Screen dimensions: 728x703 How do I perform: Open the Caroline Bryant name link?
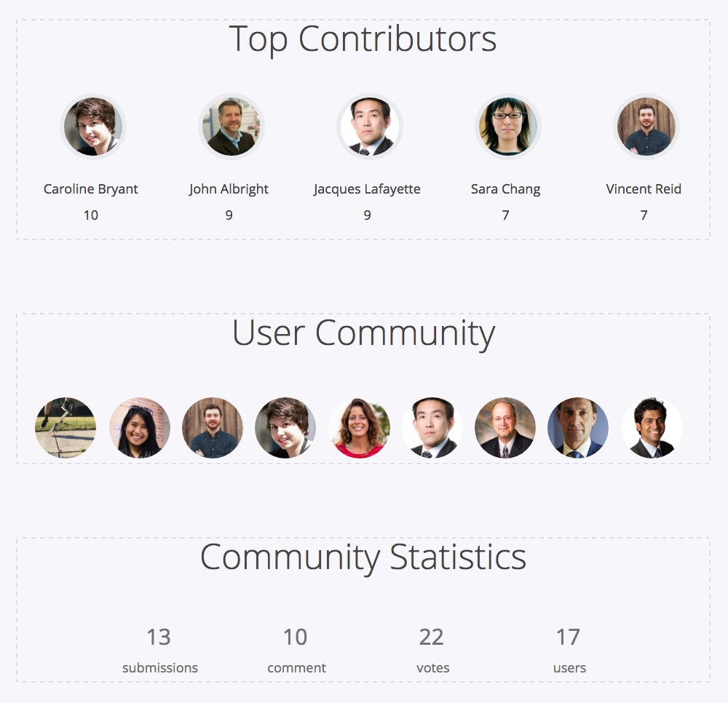90,189
